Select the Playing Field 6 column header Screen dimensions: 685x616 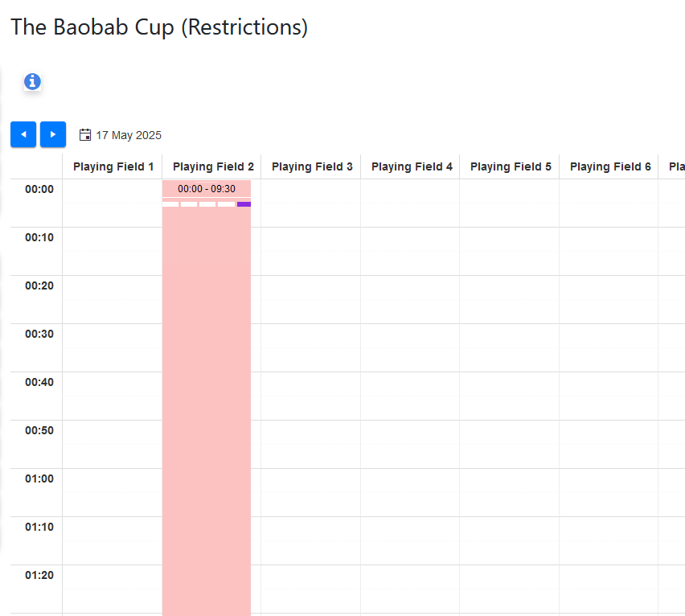click(610, 166)
